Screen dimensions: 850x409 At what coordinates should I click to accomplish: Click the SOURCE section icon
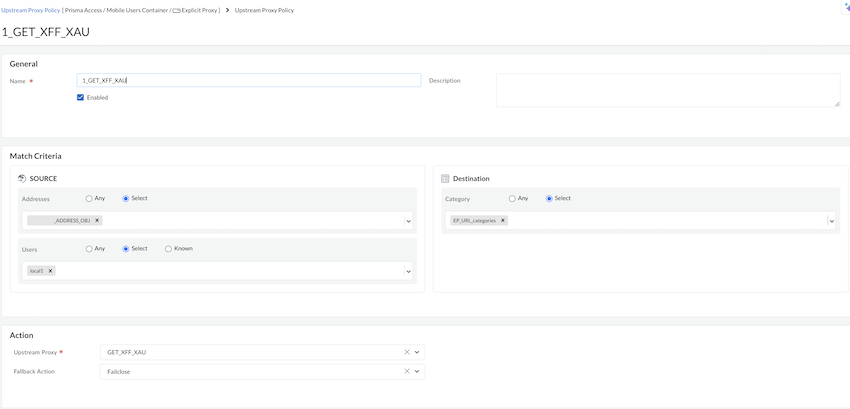coord(22,178)
